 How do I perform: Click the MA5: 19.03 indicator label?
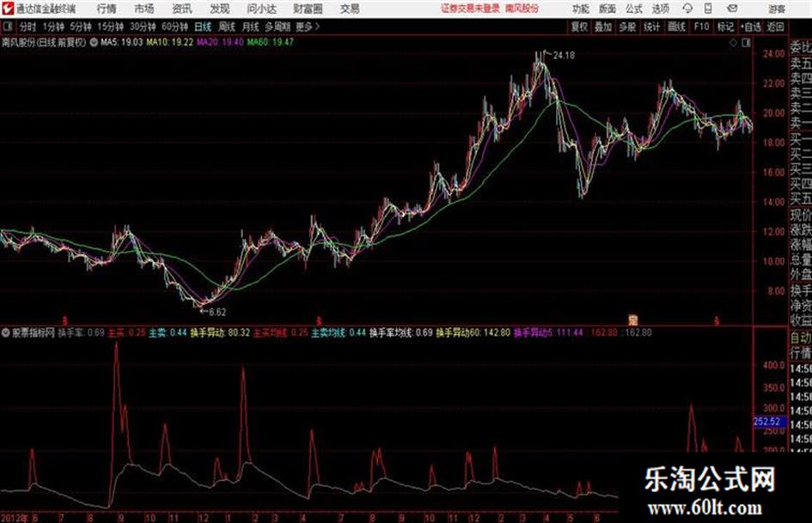121,42
